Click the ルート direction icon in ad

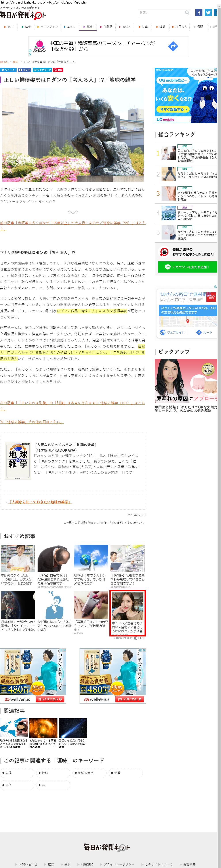[199, 332]
